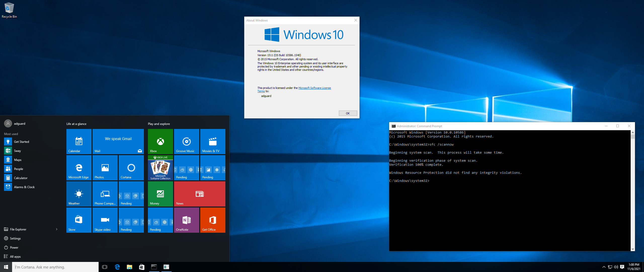Open the OneNote tile
The height and width of the screenshot is (272, 644).
pos(187,220)
